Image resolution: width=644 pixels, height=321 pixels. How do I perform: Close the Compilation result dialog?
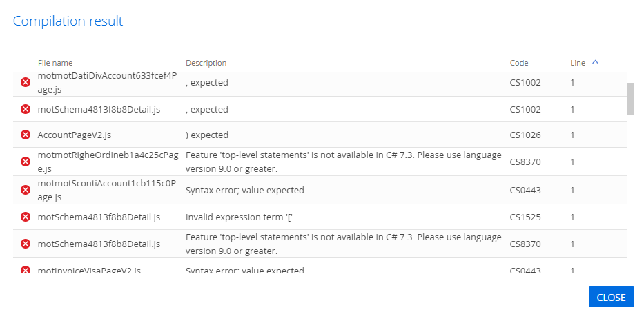[611, 297]
